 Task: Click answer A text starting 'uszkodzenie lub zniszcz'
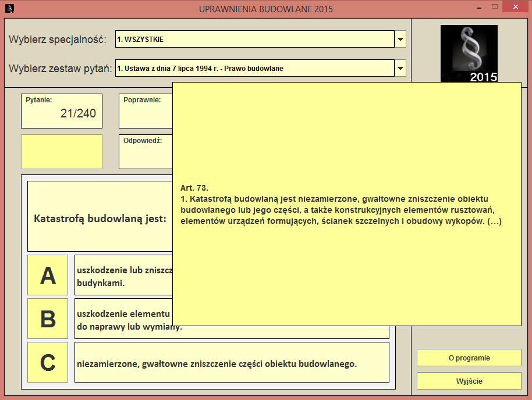click(124, 275)
